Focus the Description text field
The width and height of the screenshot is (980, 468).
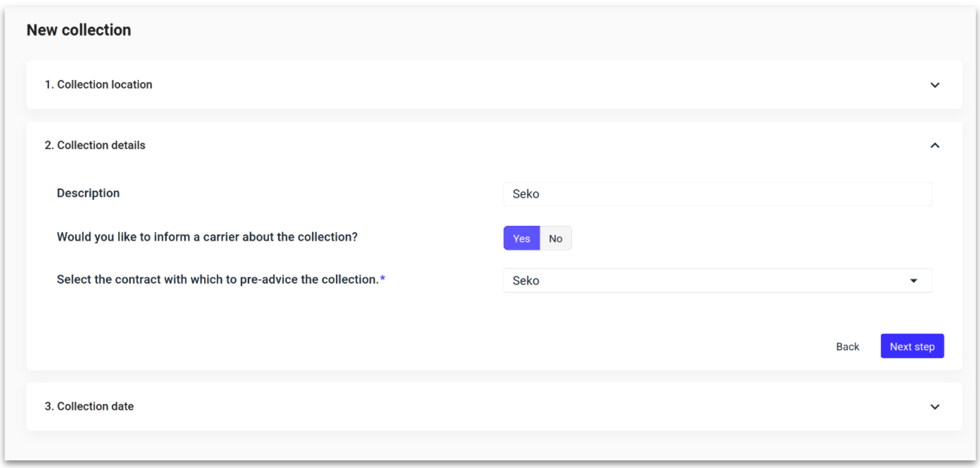click(717, 194)
